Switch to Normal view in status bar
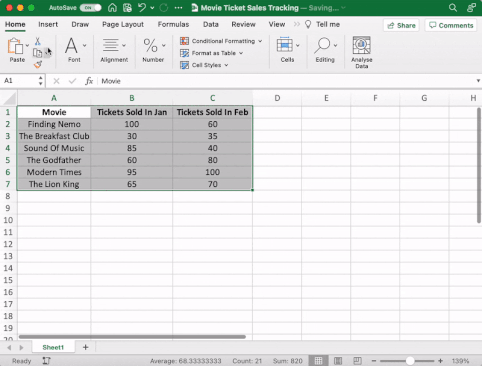Screen dimensions: 482x366 tap(318, 361)
